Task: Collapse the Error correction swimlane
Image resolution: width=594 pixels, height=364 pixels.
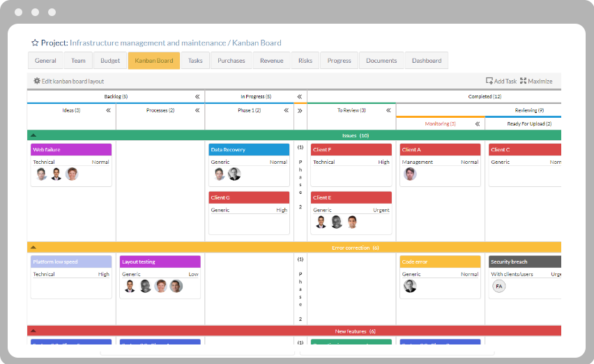Action: point(33,248)
